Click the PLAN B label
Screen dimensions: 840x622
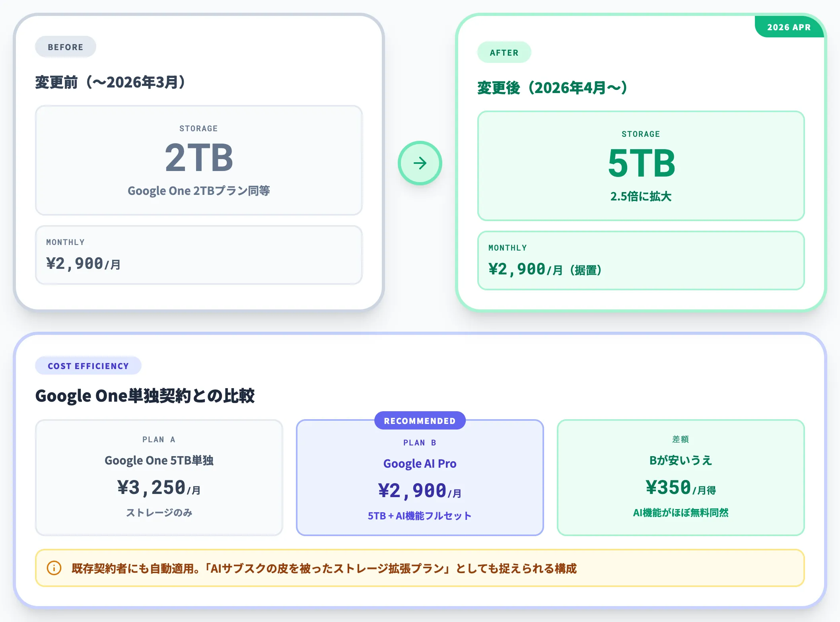(420, 443)
